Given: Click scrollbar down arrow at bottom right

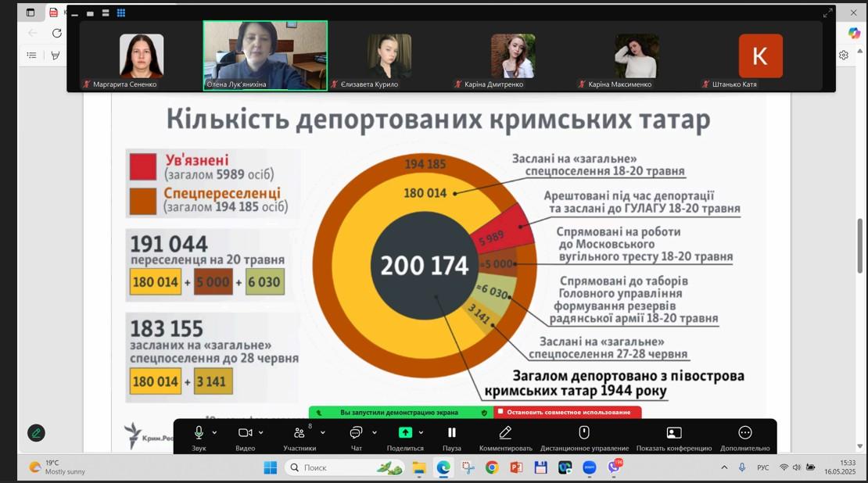Looking at the screenshot, I should click(x=859, y=446).
